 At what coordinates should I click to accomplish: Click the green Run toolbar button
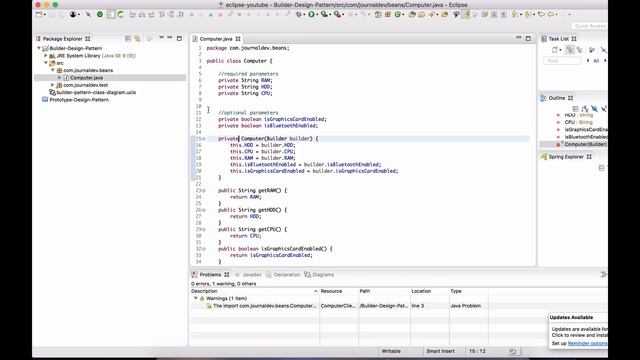coord(311,14)
